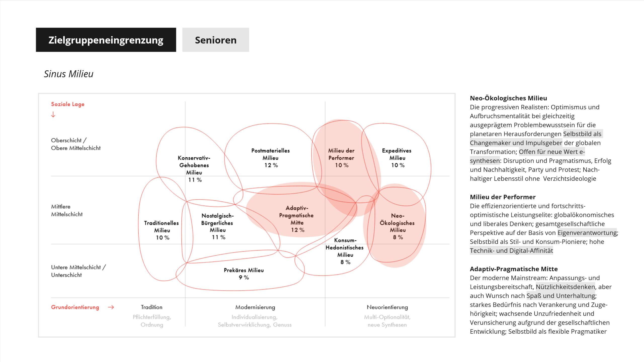Click the Expeditives Milieu 10 % label
The height and width of the screenshot is (362, 644).
point(397,158)
